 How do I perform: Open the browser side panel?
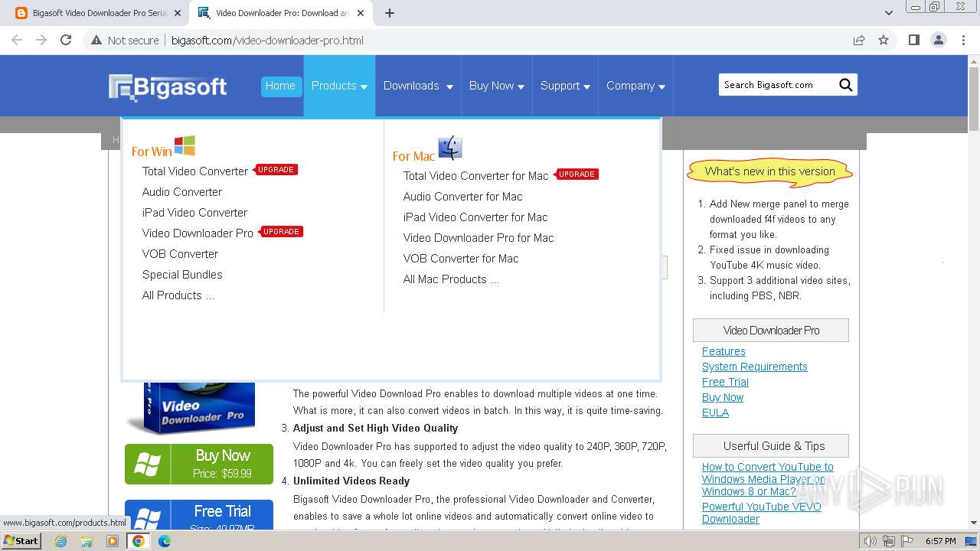click(x=913, y=41)
